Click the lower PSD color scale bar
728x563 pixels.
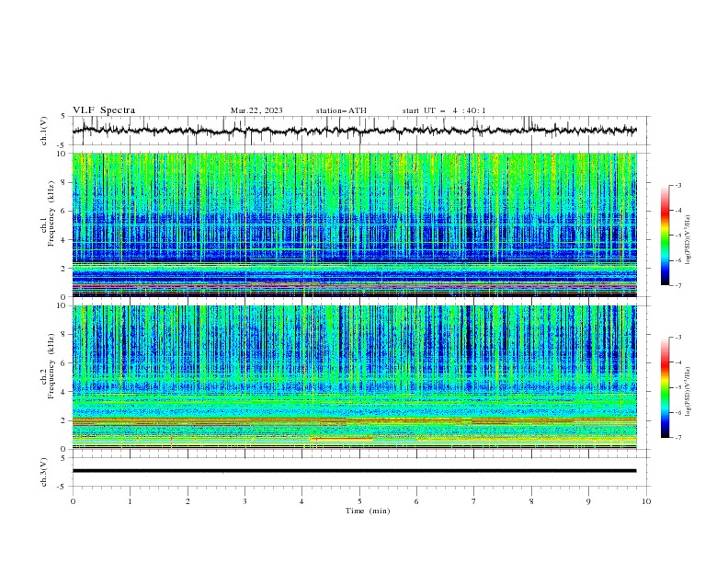pos(665,387)
